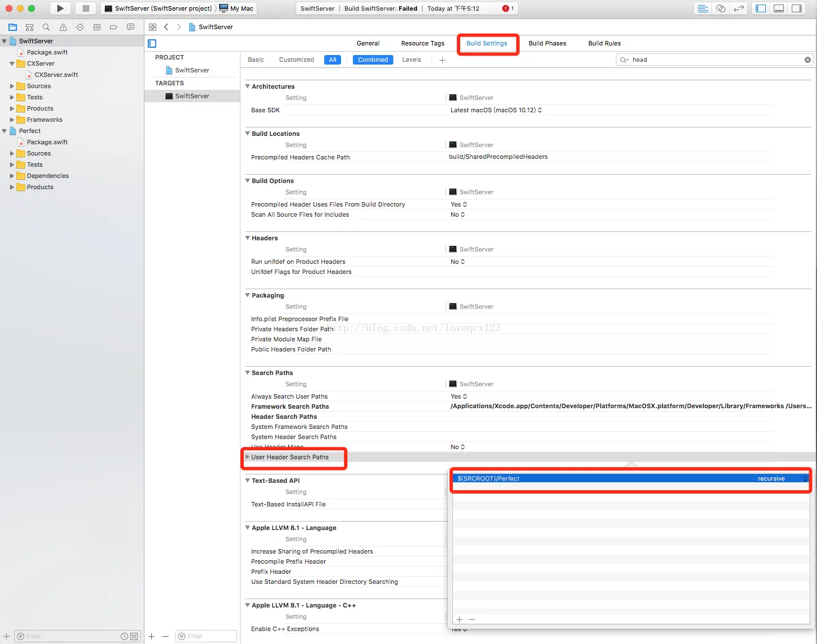Screen dimensions: 817x644
Task: Click the build settings search field
Action: (715, 60)
